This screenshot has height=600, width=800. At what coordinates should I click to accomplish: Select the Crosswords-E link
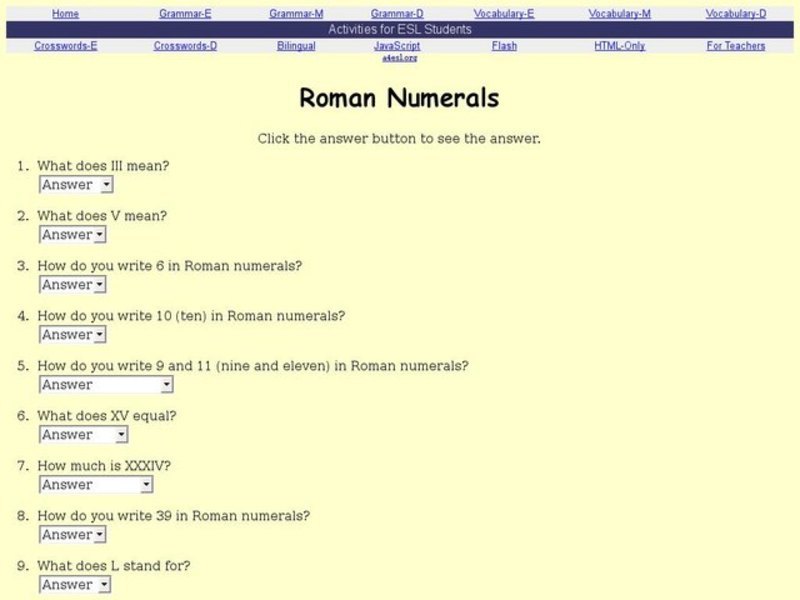pyautogui.click(x=65, y=46)
